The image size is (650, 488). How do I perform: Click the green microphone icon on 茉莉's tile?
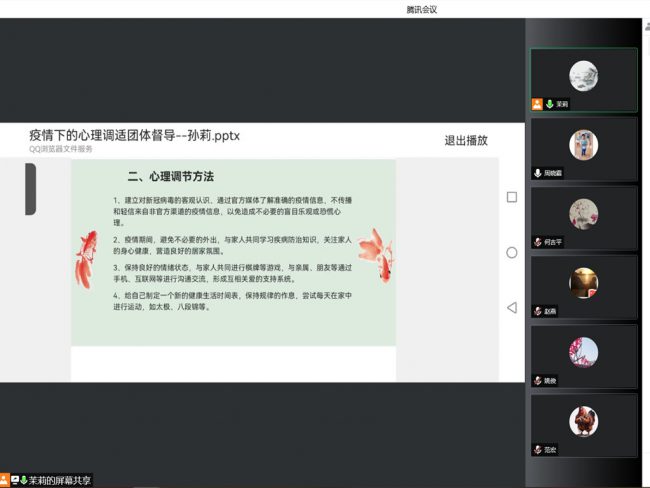click(x=549, y=104)
